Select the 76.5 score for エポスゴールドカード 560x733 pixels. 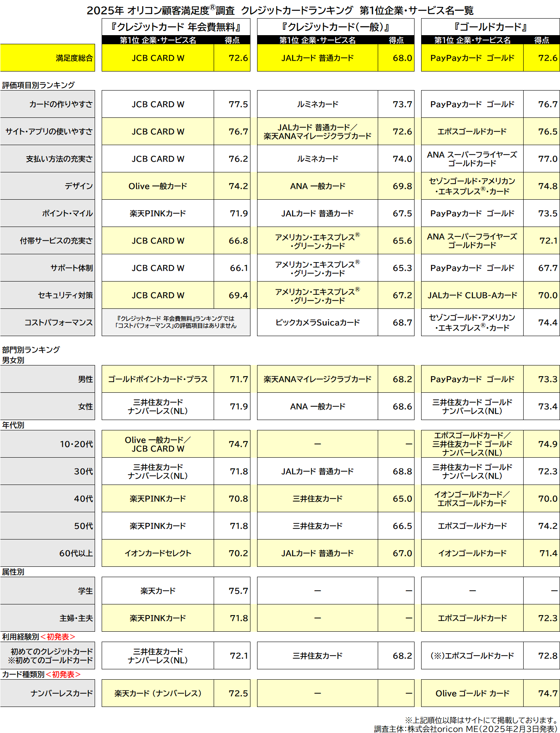[x=541, y=131]
